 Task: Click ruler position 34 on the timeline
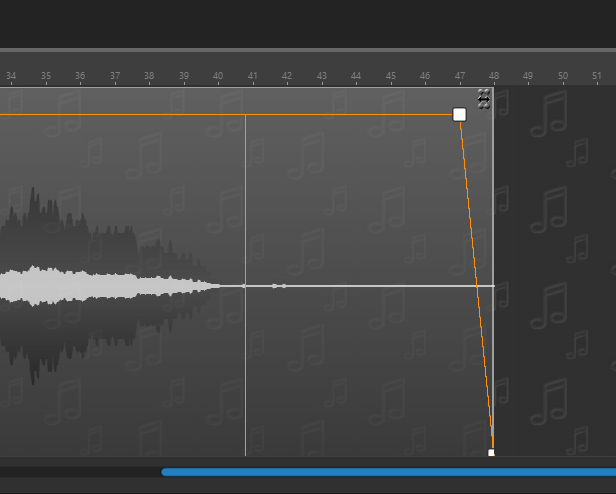click(x=11, y=76)
